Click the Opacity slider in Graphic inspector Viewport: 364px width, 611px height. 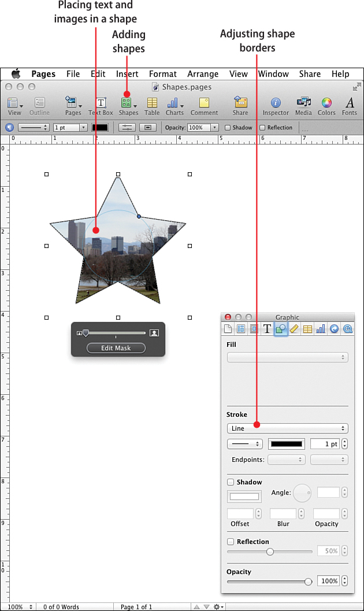tap(269, 582)
